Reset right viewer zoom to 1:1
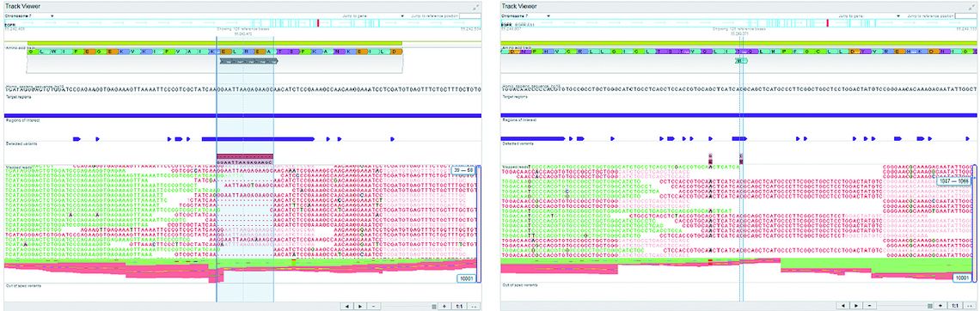Screen dimensions: 980x311 click(955, 306)
